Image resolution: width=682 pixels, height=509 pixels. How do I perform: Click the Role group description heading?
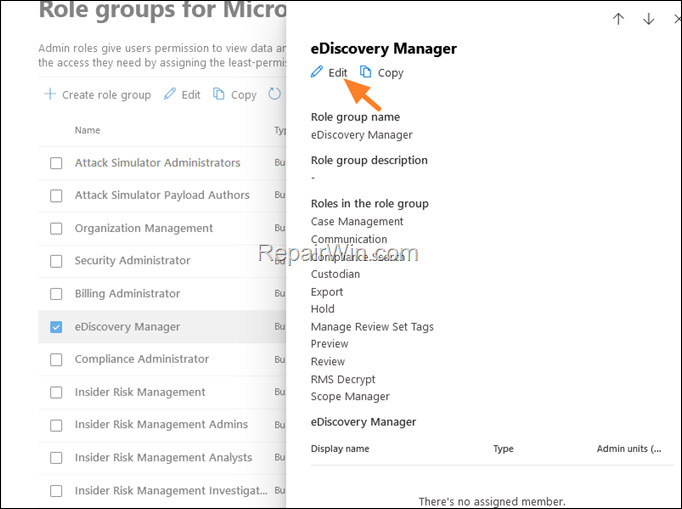coord(369,161)
